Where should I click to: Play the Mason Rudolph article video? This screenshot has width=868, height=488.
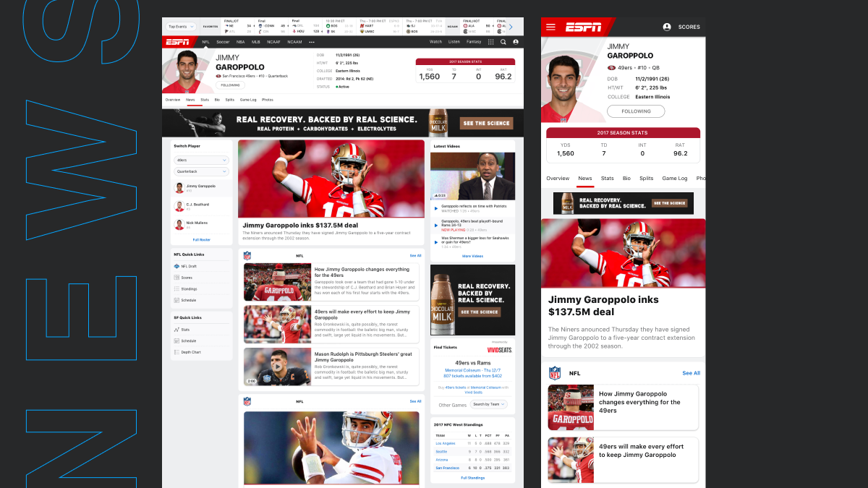pyautogui.click(x=277, y=367)
